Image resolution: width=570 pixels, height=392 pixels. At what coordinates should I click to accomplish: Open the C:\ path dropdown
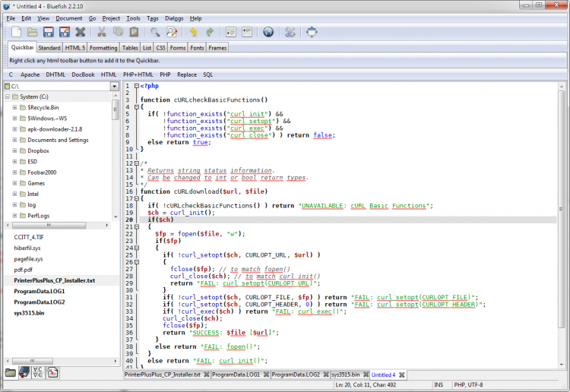point(115,87)
